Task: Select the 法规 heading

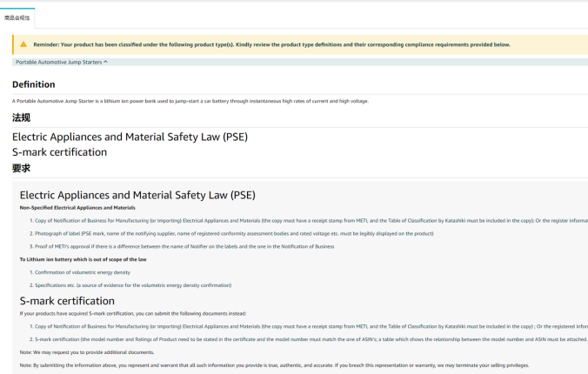Action: click(21, 117)
